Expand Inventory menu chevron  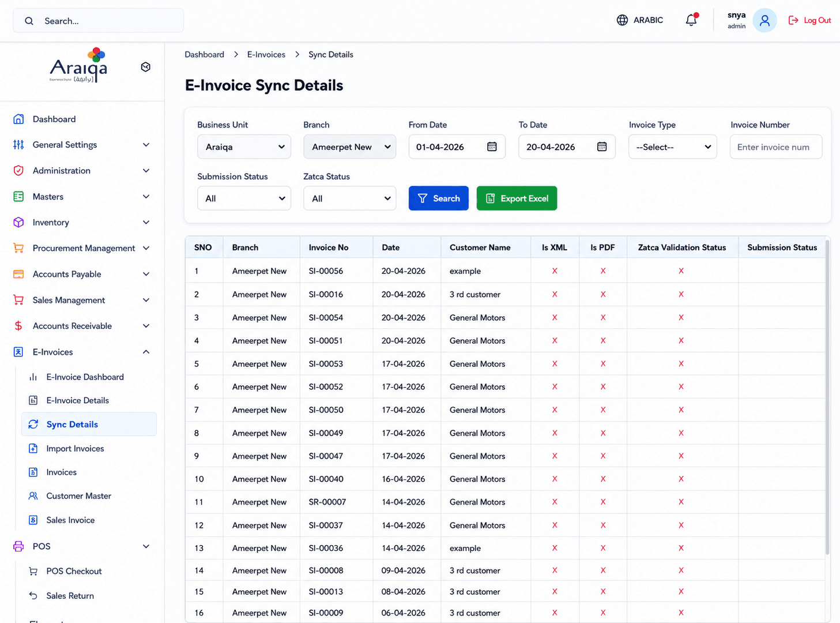point(146,222)
